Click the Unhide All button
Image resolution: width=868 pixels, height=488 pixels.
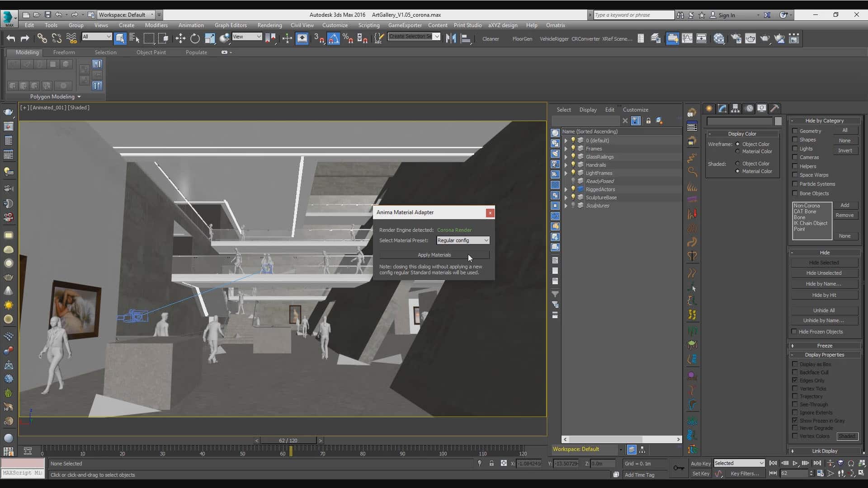coord(824,310)
